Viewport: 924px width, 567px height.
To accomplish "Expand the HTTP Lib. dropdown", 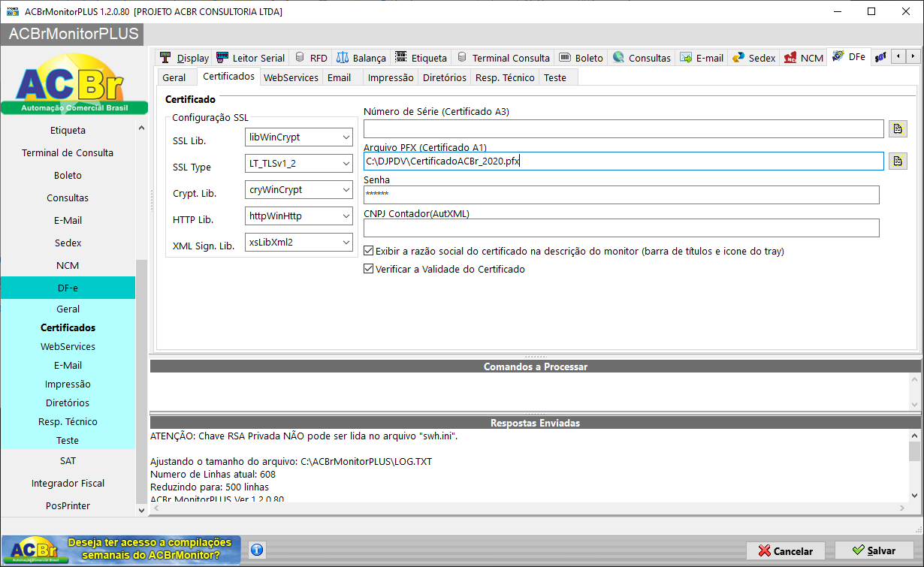I will [299, 216].
